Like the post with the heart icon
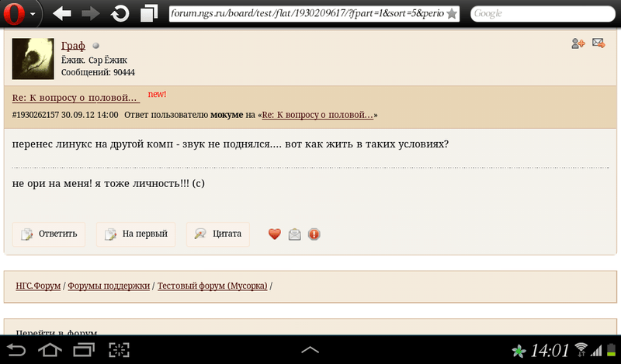The image size is (621, 364). (275, 234)
